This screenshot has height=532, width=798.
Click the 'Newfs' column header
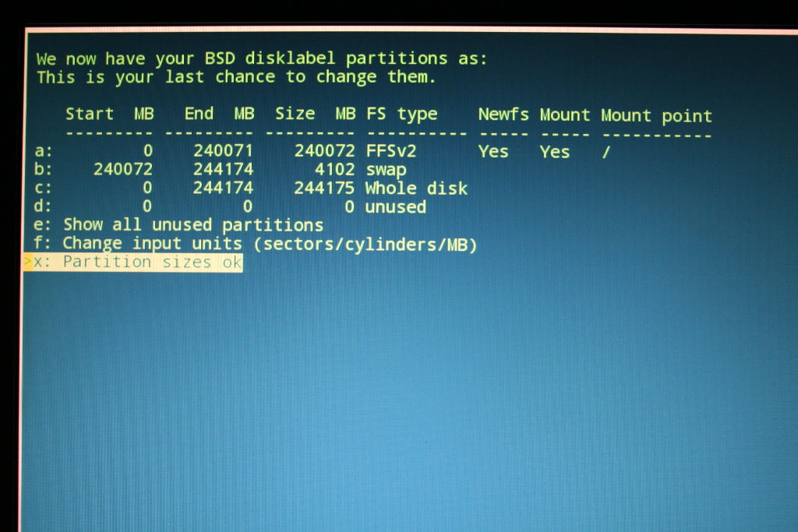pyautogui.click(x=503, y=115)
